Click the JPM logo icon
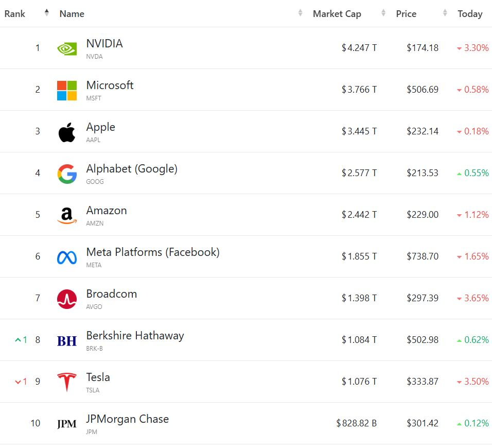492x448 pixels. pos(67,424)
